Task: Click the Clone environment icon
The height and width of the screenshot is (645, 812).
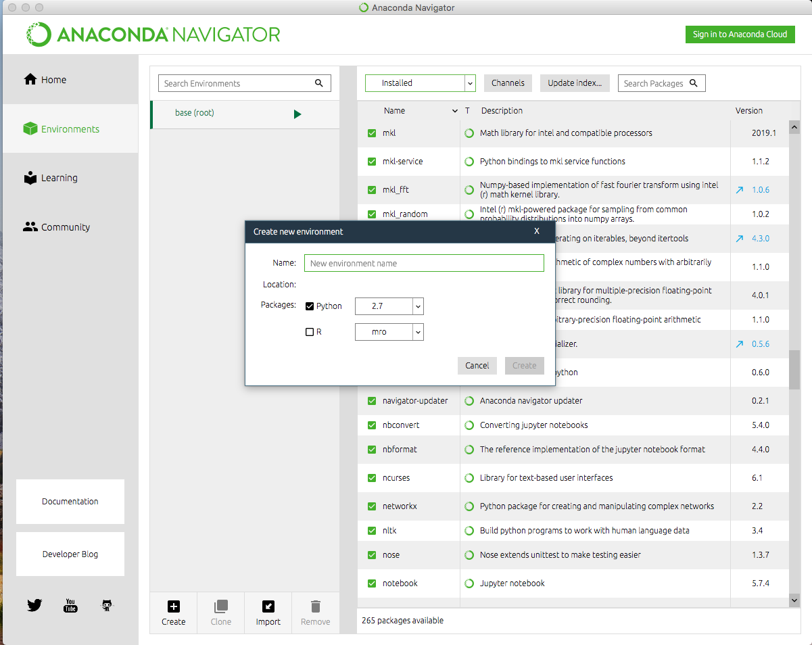Action: click(221, 606)
